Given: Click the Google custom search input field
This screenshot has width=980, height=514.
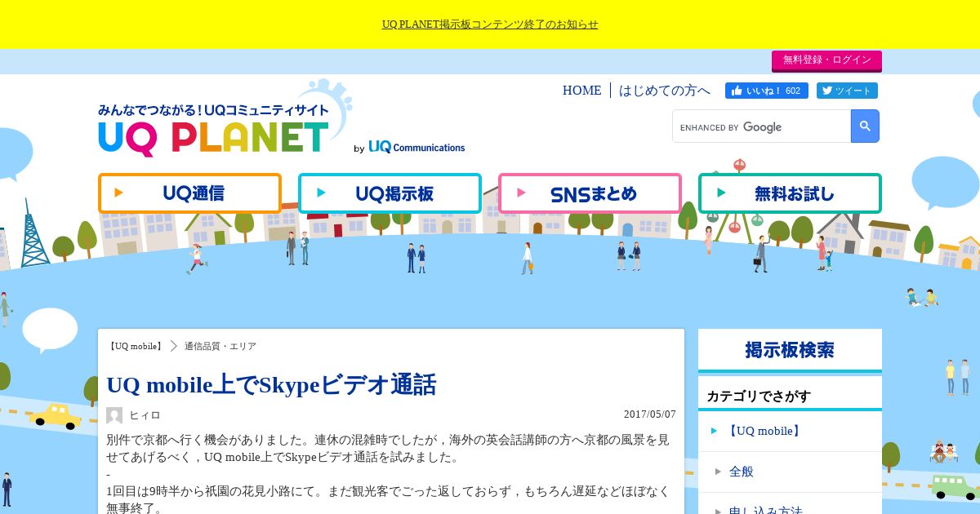Looking at the screenshot, I should (x=761, y=126).
